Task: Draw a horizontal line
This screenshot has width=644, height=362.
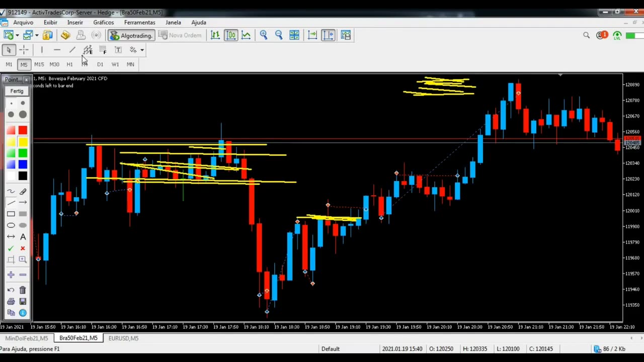Action: (x=57, y=50)
